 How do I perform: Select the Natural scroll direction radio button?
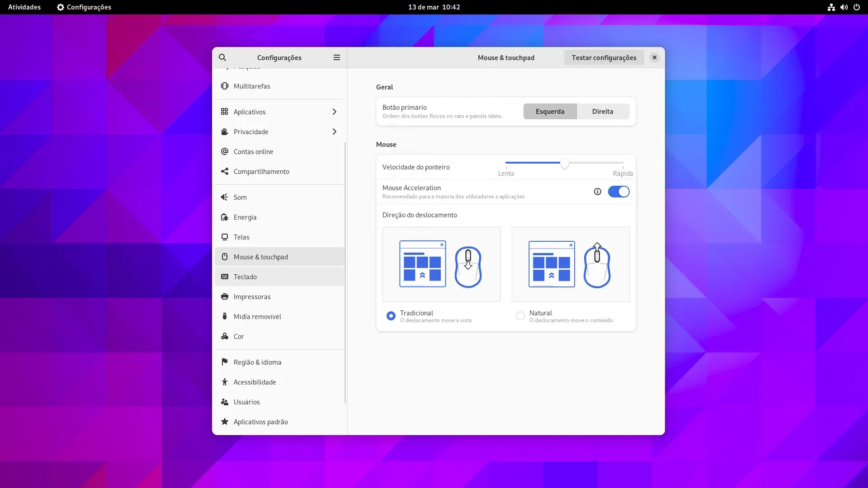(520, 316)
